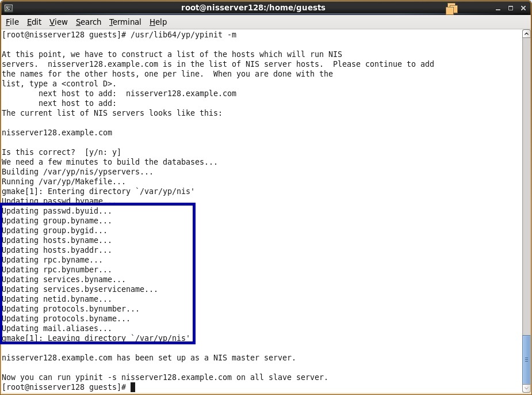532x395 pixels.
Task: Click the scrollbar up arrow
Action: pyautogui.click(x=526, y=33)
